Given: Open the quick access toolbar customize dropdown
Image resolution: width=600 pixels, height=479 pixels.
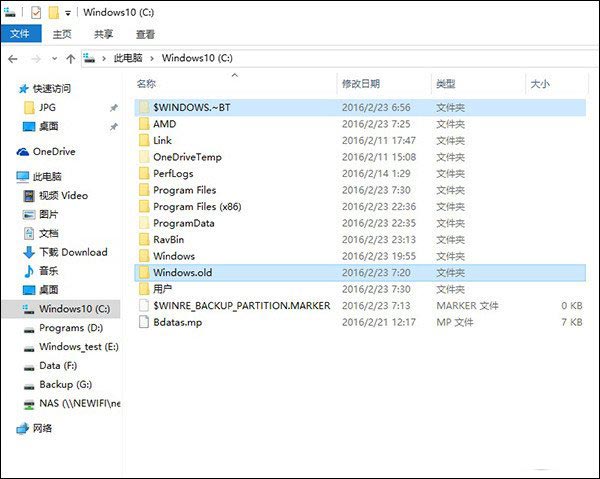Looking at the screenshot, I should pos(68,13).
